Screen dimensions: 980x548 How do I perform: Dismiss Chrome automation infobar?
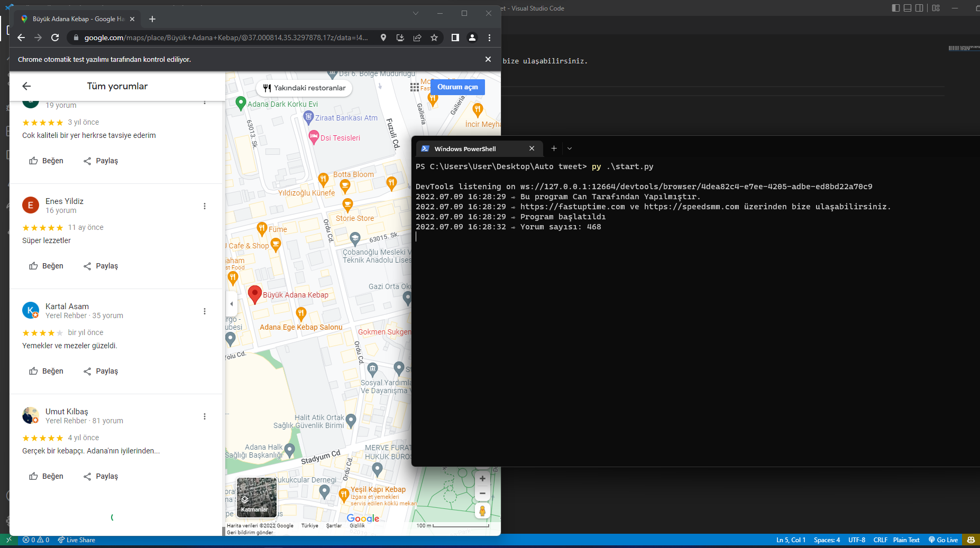pos(488,59)
